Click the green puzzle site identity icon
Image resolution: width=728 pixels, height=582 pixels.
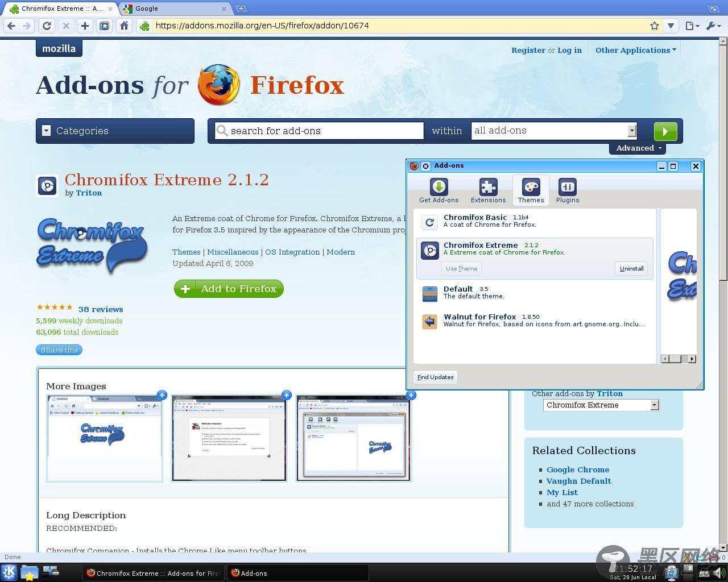[x=145, y=26]
